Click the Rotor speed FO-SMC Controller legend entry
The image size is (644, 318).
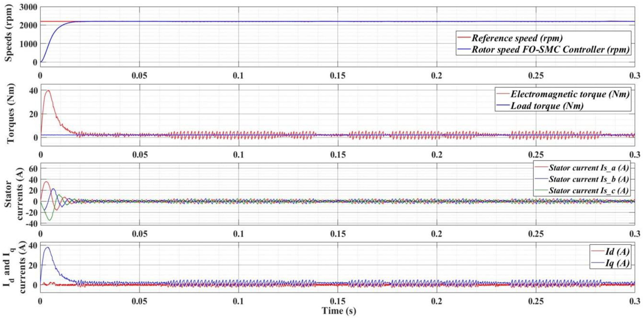coord(550,50)
